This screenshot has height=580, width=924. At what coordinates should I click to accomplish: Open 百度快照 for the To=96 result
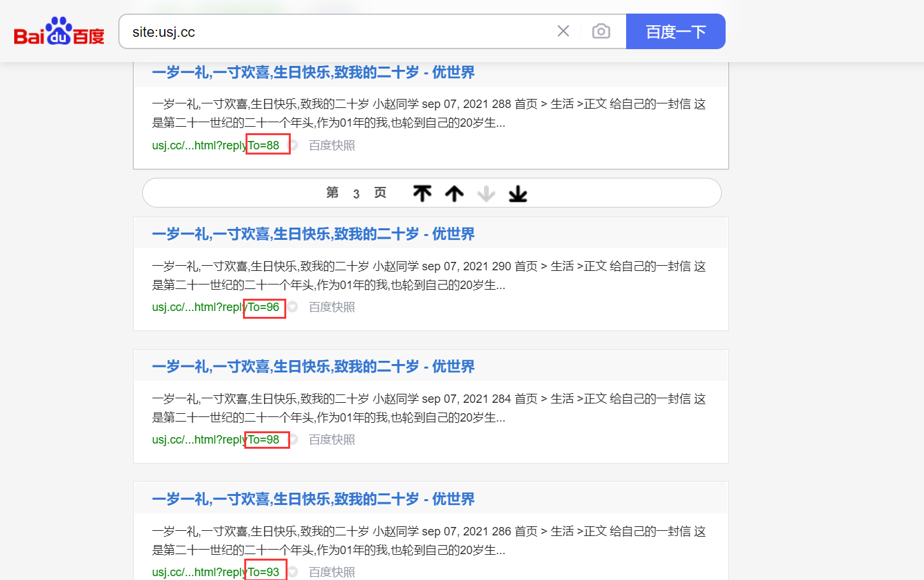pos(331,307)
